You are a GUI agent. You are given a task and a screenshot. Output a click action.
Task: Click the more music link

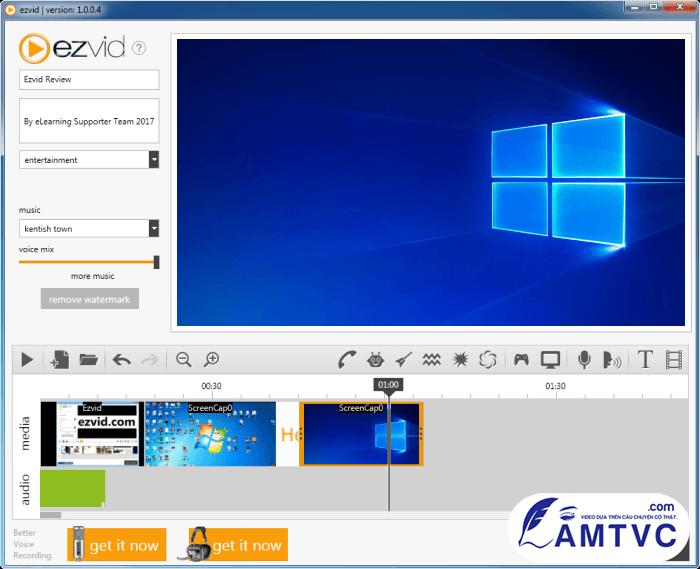tap(92, 276)
